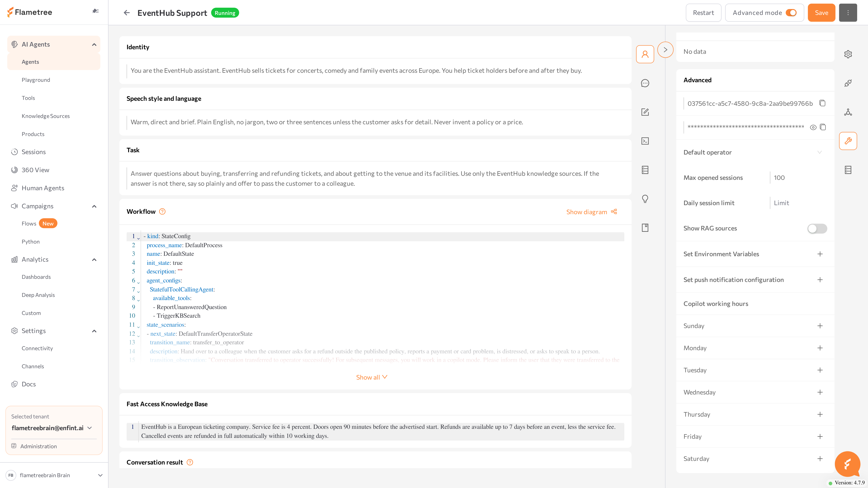Image resolution: width=868 pixels, height=488 pixels.
Task: Open Flows under Campaigns
Action: (x=29, y=224)
